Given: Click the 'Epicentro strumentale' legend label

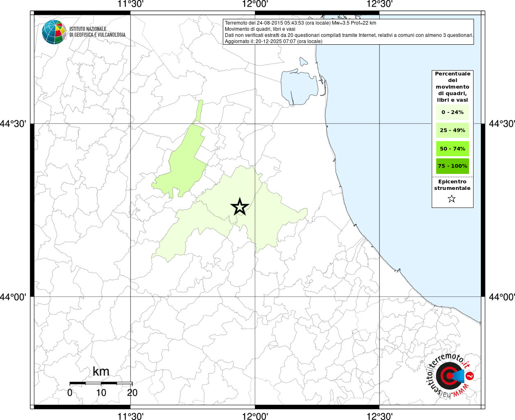Looking at the screenshot, I should tap(452, 185).
